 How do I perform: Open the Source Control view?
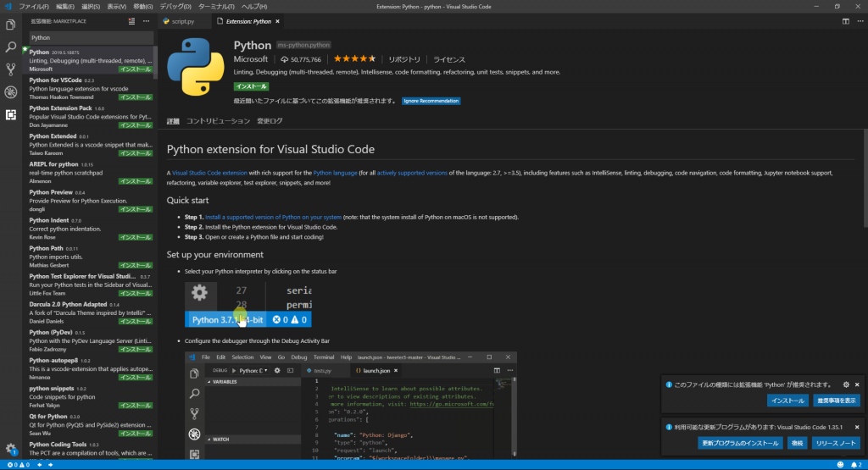(10, 69)
